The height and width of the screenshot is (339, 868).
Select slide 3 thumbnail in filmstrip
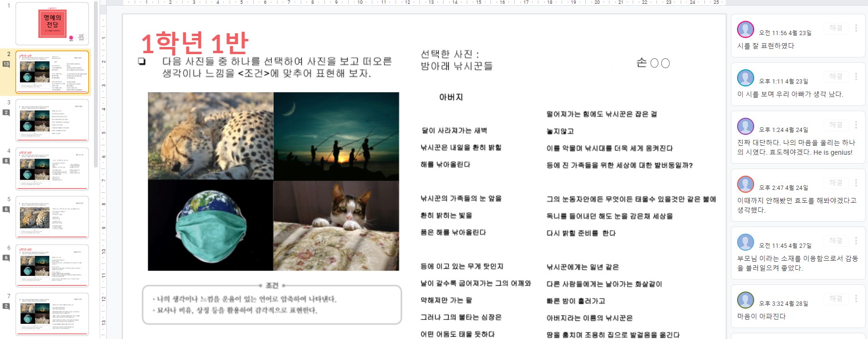coord(52,121)
